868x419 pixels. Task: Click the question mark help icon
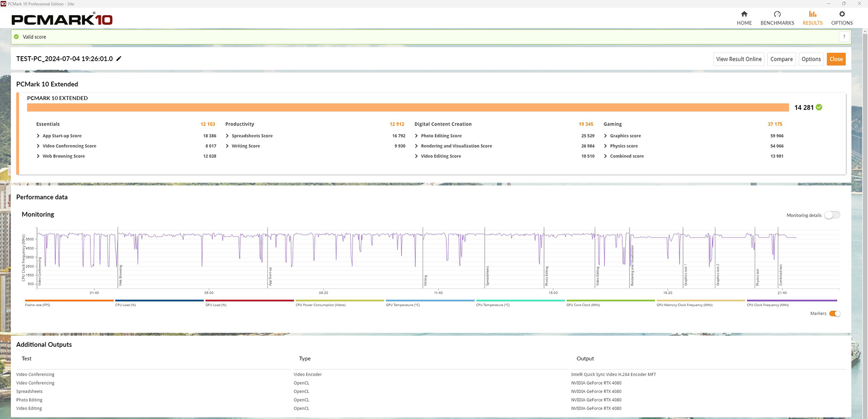coord(844,37)
